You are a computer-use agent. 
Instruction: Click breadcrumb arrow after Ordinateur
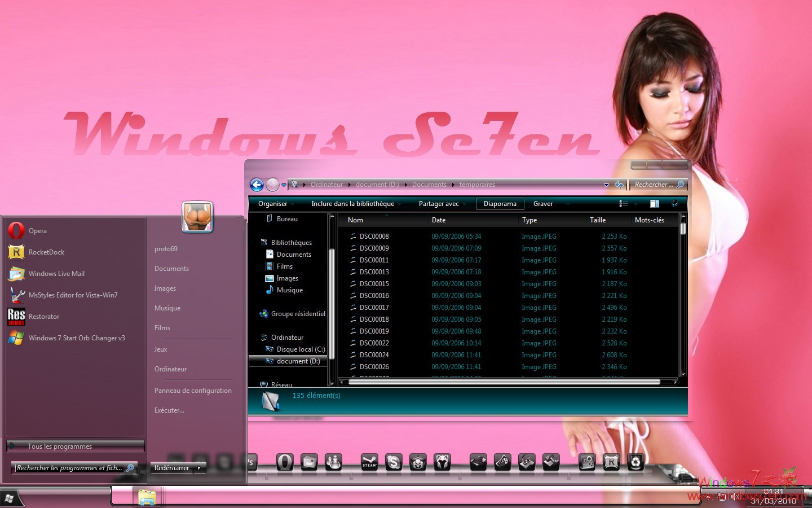point(349,185)
